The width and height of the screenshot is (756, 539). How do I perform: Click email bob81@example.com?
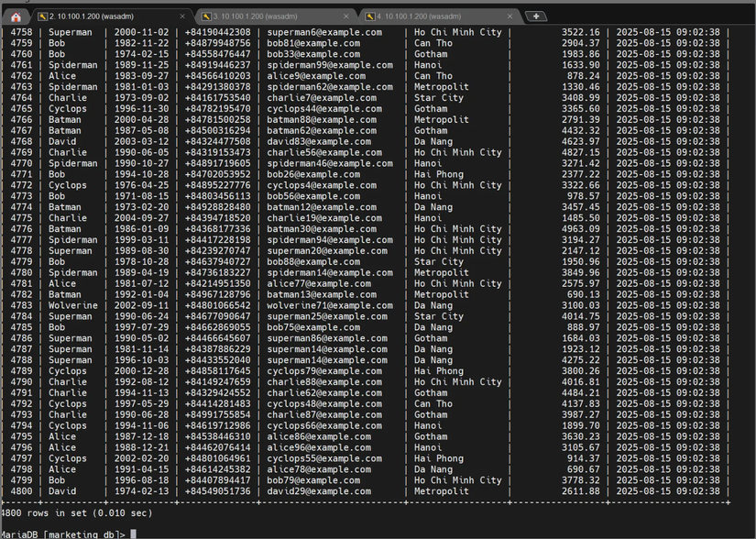[x=313, y=43]
